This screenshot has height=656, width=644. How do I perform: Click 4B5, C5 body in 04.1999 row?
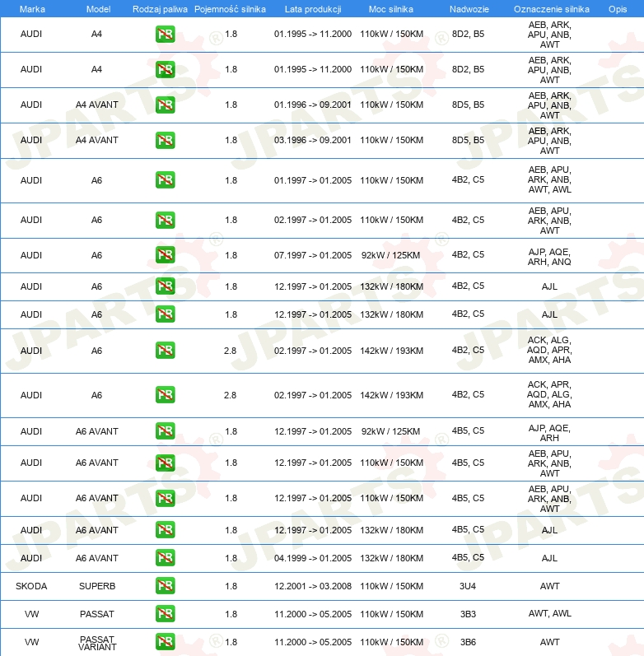click(468, 558)
